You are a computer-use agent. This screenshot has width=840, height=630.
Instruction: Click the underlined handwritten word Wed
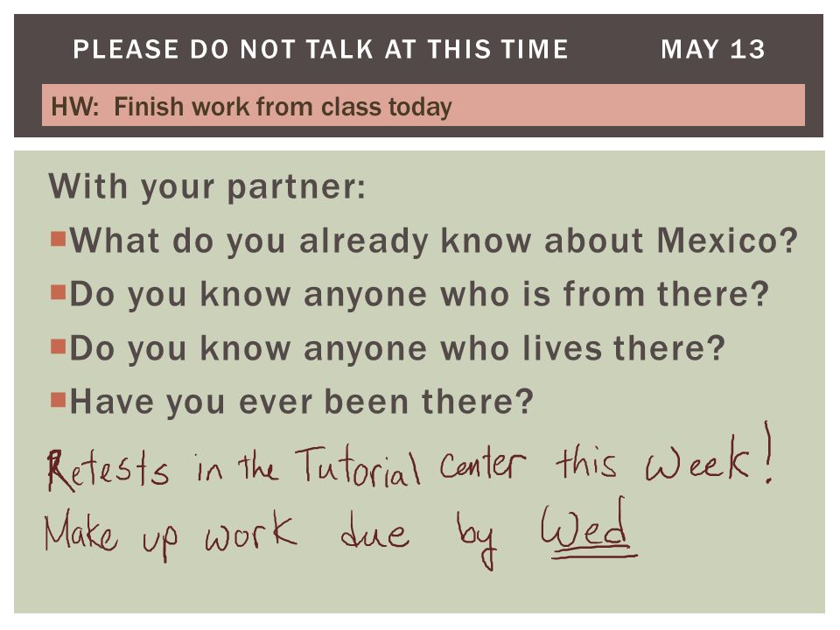point(588,528)
